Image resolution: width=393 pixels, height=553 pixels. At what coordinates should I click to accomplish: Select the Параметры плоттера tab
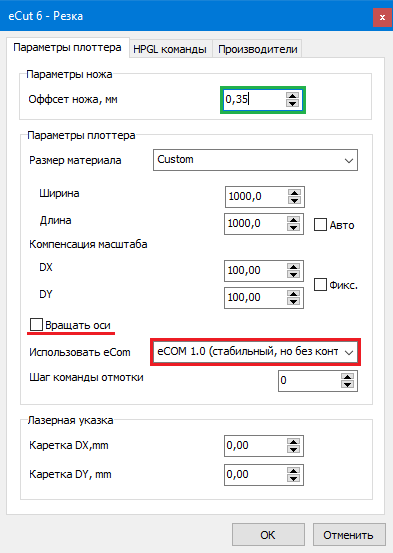click(x=68, y=47)
